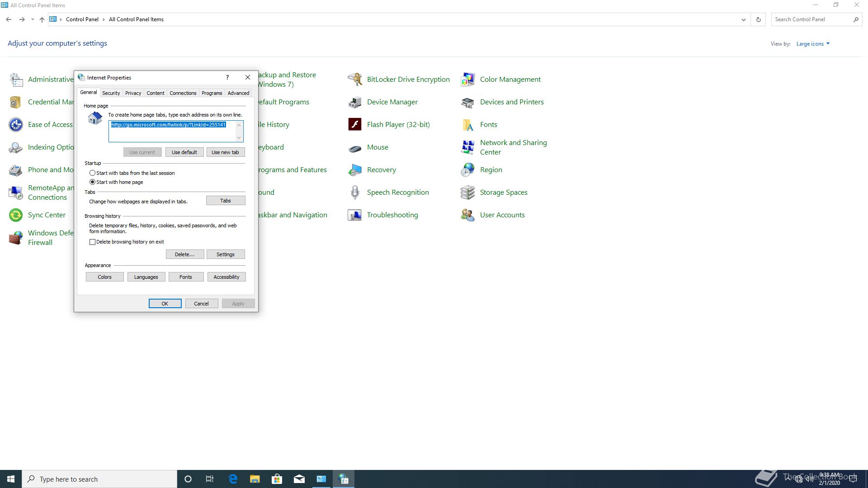The image size is (868, 488).
Task: Click the Use default button
Action: [x=184, y=152]
